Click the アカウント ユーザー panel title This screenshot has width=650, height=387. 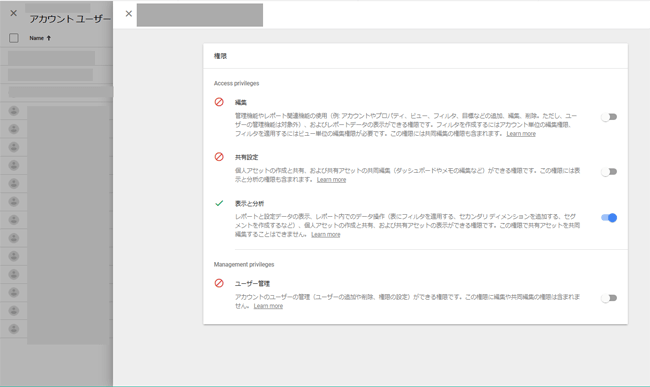[70, 19]
